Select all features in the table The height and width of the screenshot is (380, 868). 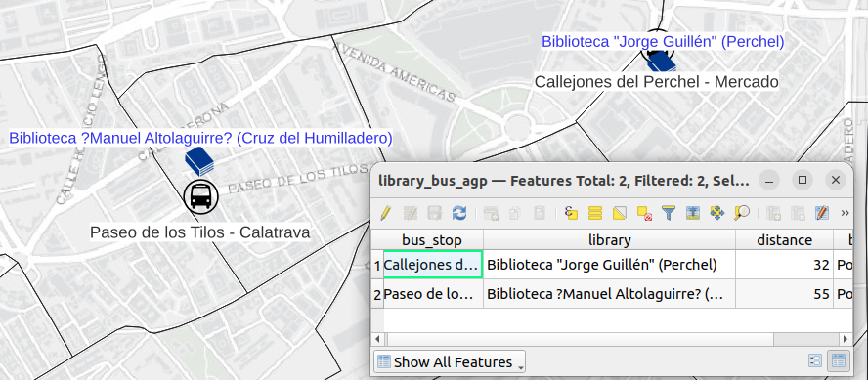(595, 213)
